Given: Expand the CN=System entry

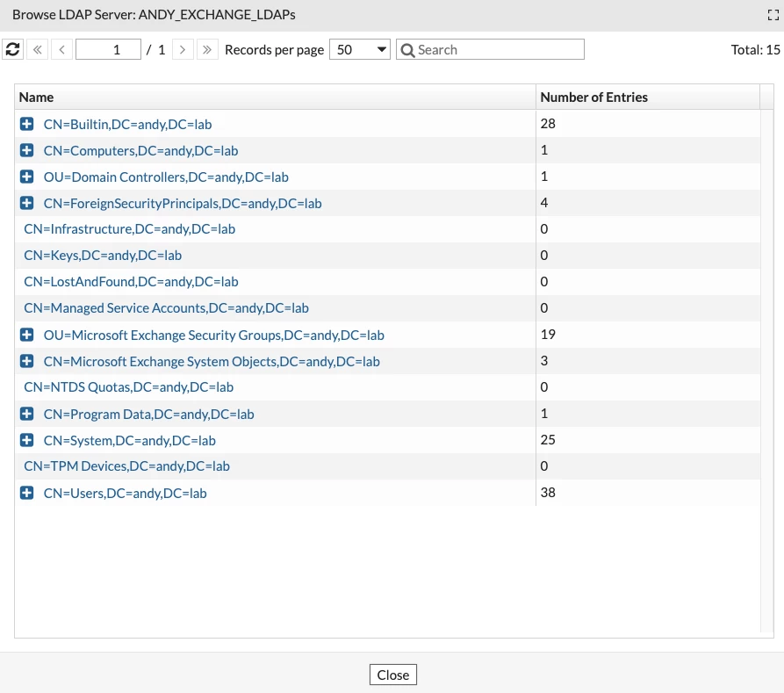Looking at the screenshot, I should 27,440.
